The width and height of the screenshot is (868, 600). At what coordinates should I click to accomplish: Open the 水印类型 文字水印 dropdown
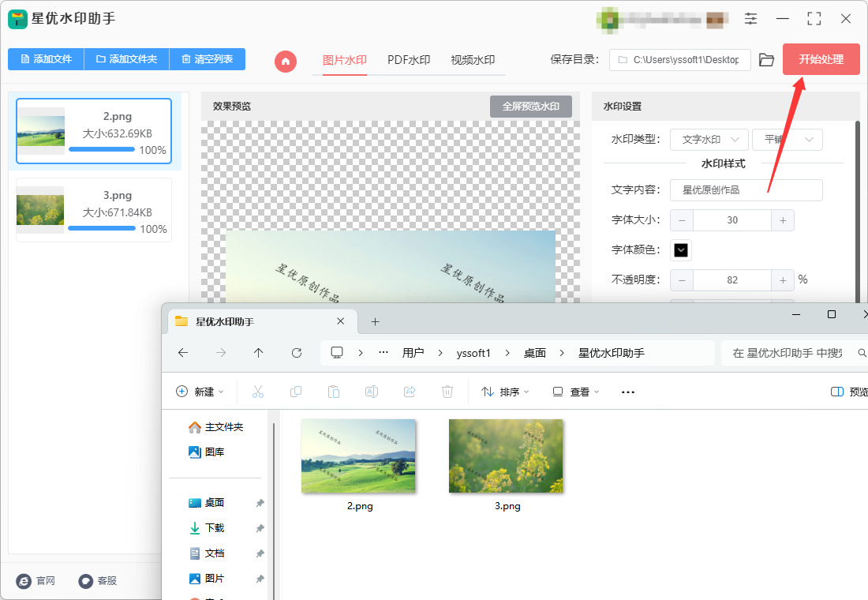tap(709, 140)
